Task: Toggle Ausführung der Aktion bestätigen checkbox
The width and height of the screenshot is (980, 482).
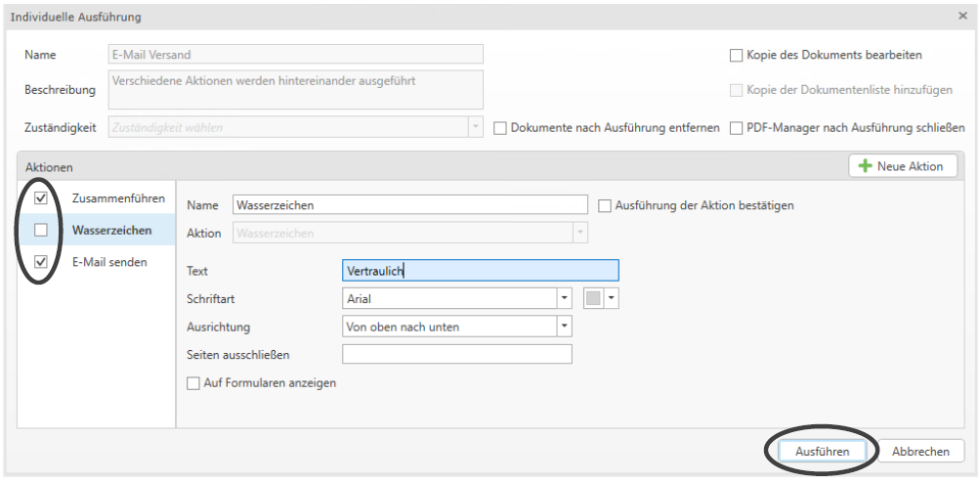Action: click(605, 205)
